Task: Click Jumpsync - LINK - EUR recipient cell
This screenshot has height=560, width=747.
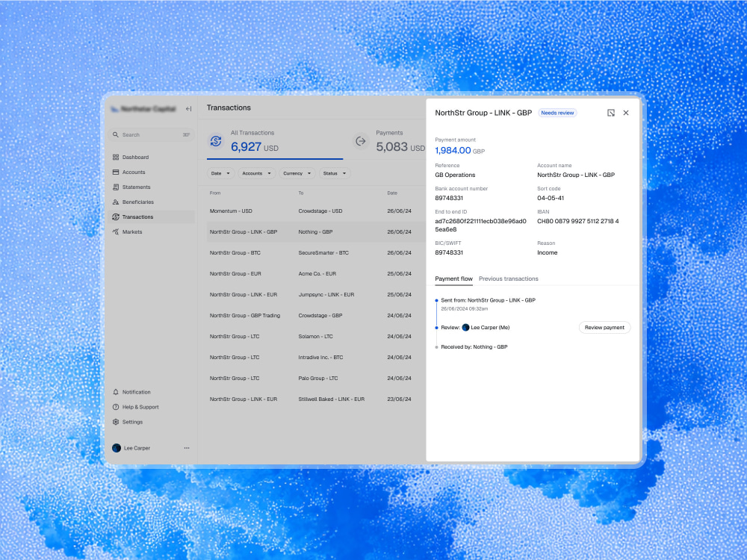Action: click(x=326, y=295)
